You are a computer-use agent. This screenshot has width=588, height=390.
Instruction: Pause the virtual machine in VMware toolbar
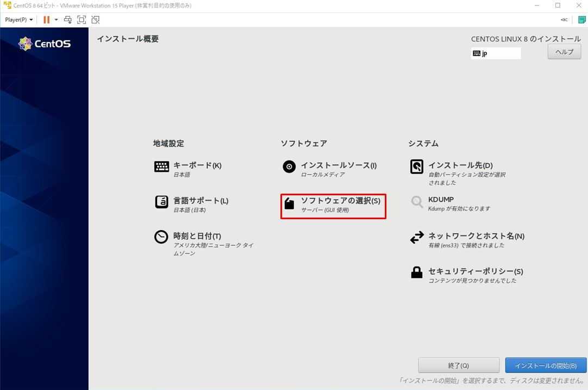47,20
